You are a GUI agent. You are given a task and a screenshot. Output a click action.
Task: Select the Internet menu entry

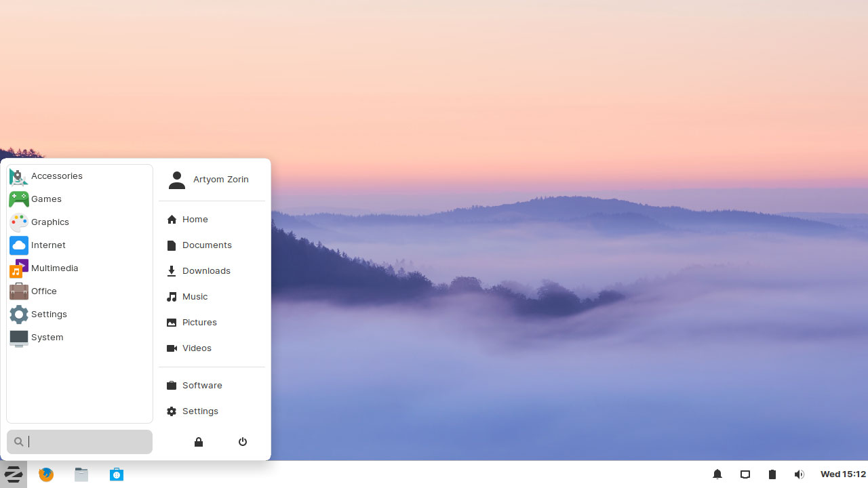[x=48, y=245]
